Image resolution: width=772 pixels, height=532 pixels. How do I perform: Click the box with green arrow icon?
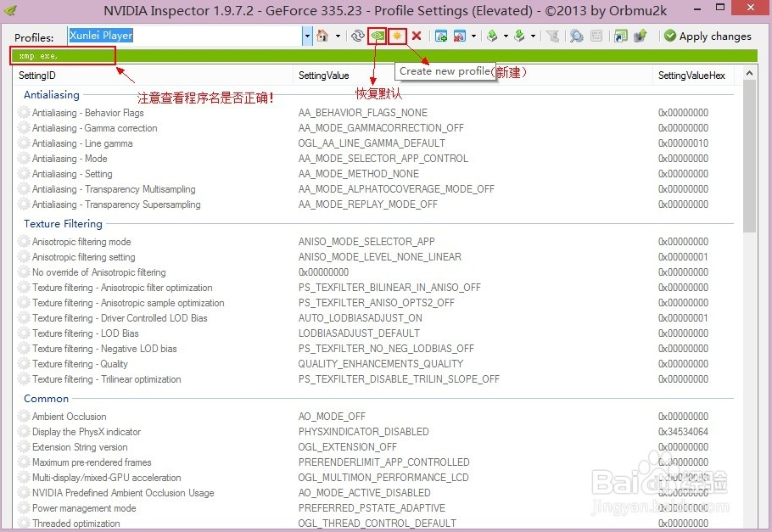tap(640, 36)
